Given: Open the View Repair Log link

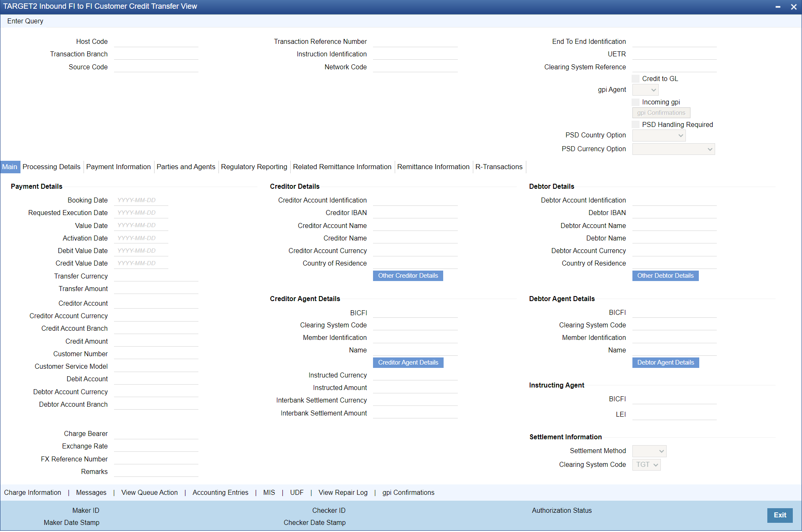Looking at the screenshot, I should tap(343, 492).
